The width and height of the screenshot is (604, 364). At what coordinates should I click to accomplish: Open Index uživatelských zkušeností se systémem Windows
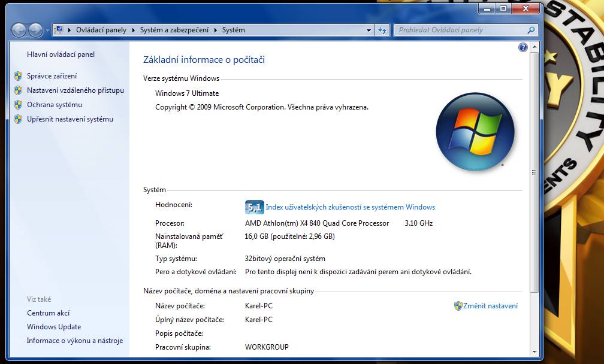coord(351,207)
